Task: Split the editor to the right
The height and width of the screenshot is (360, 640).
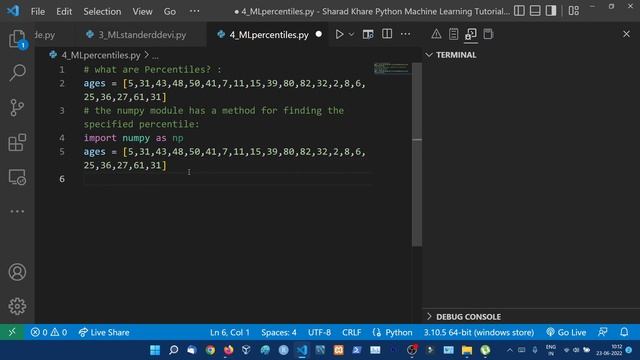Action: pos(387,34)
